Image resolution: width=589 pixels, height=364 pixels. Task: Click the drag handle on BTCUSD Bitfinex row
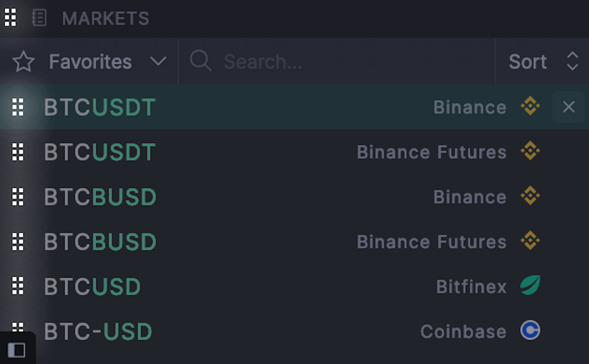[18, 286]
